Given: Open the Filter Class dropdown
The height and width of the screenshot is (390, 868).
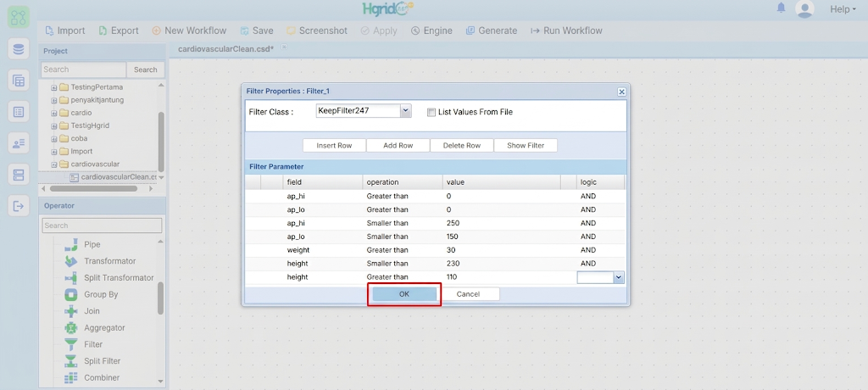Looking at the screenshot, I should pyautogui.click(x=405, y=111).
